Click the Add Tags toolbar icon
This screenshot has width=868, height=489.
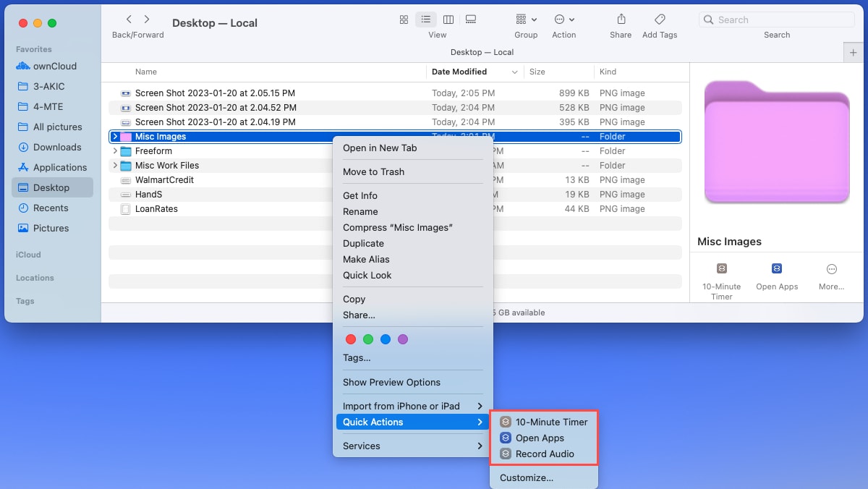point(659,20)
